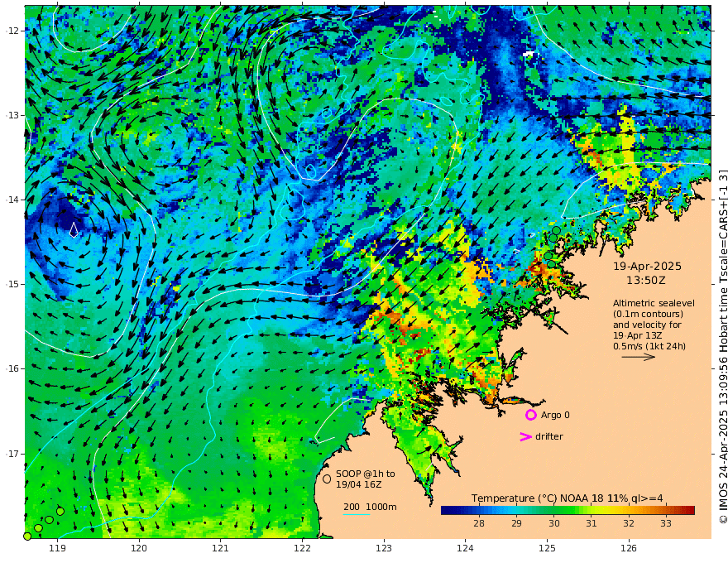The height and width of the screenshot is (563, 728).
Task: Click the colorbar tick label 30
Action: [x=554, y=523]
